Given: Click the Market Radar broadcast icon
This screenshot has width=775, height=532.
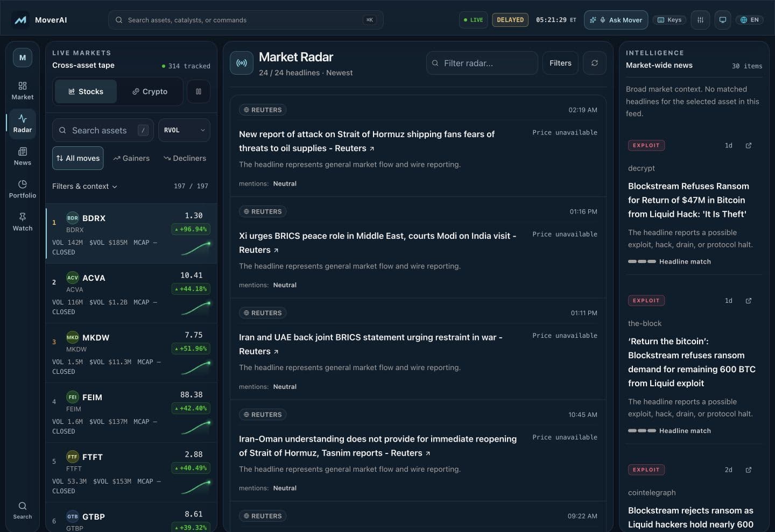Looking at the screenshot, I should pyautogui.click(x=242, y=63).
